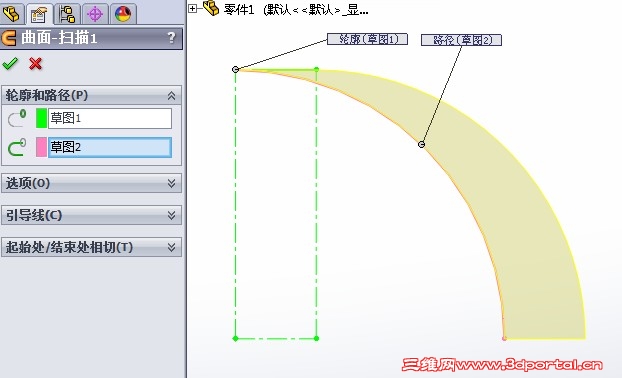Image resolution: width=622 pixels, height=378 pixels.
Task: Open the ConfigurationManager tab
Action: [67, 13]
